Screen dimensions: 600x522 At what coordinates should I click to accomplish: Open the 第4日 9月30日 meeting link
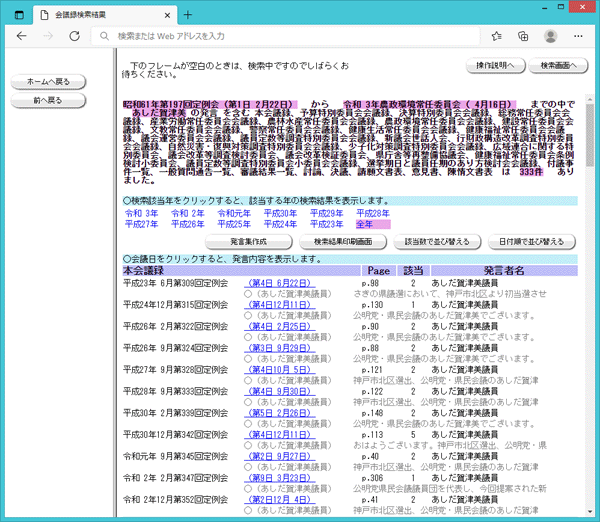pyautogui.click(x=280, y=392)
